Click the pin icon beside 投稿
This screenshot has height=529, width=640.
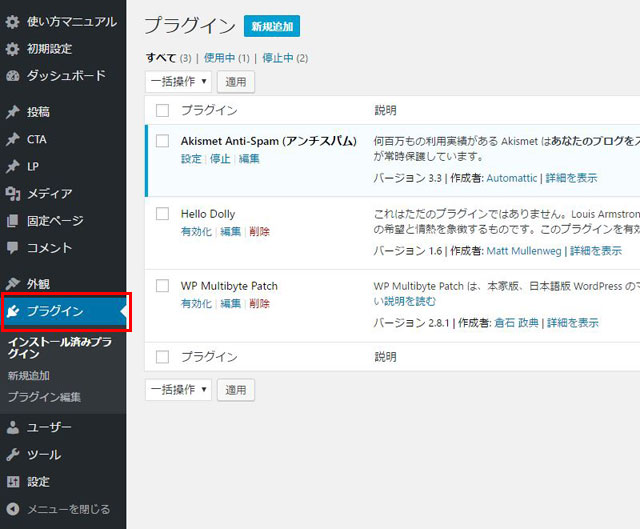[13, 112]
